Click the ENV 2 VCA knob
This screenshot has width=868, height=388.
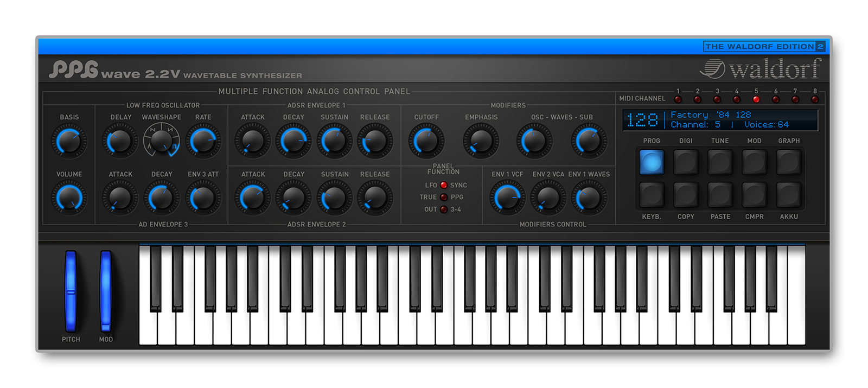click(548, 198)
